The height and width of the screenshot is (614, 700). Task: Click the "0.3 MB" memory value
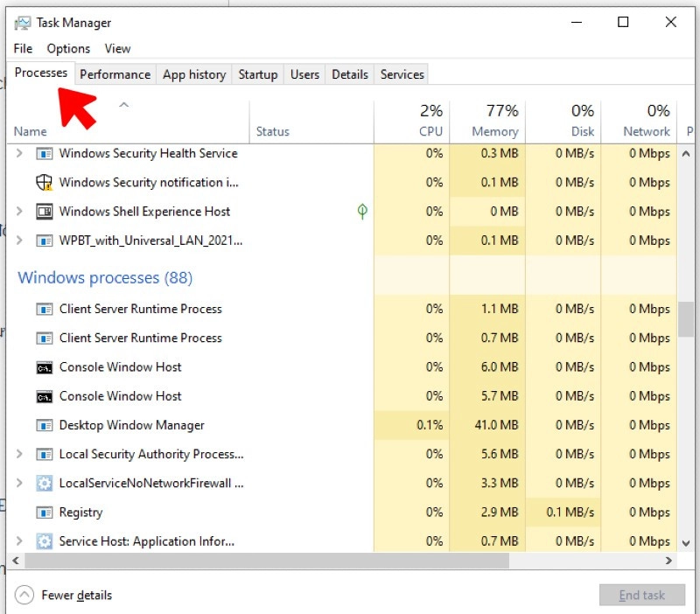tap(500, 153)
